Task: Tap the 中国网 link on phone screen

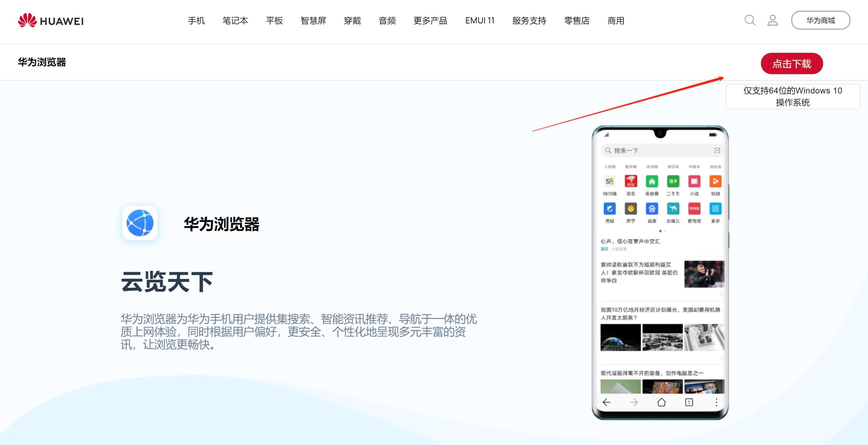Action: point(694,167)
